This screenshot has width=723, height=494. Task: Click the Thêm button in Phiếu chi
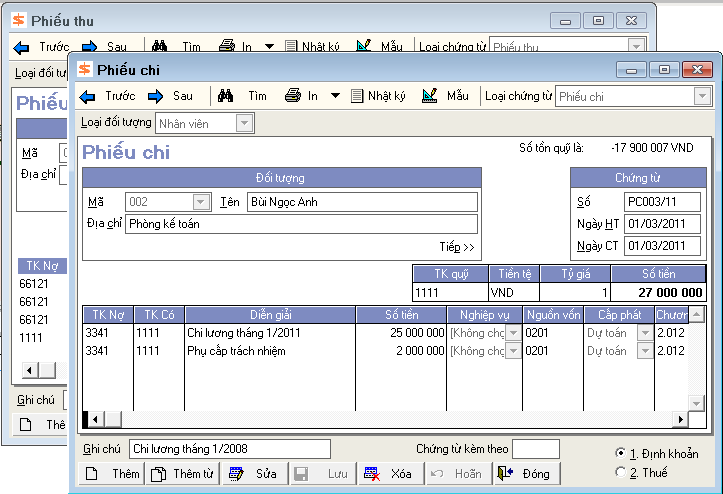(x=112, y=474)
